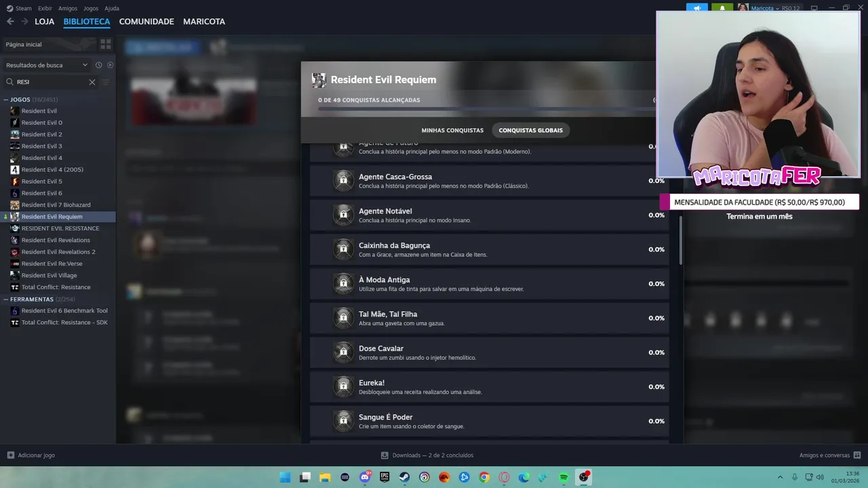Open the Amigos e conversas icon
This screenshot has height=488, width=868.
tap(857, 455)
